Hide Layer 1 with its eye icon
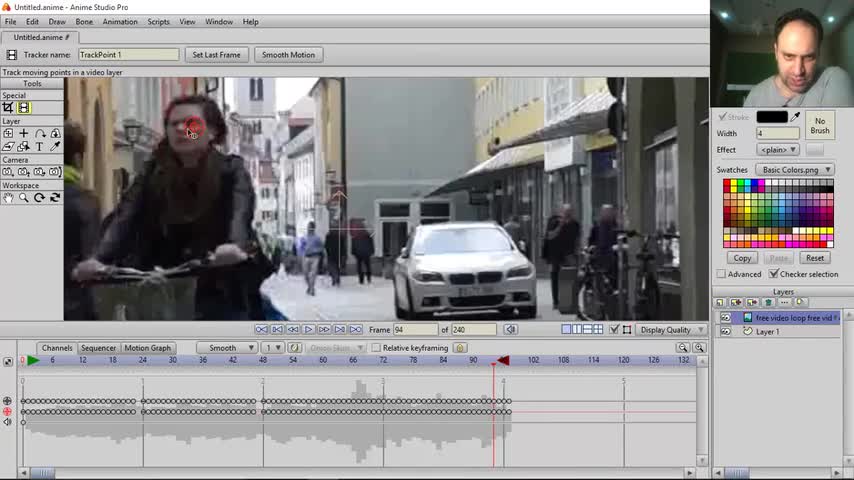This screenshot has height=480, width=854. tap(725, 331)
